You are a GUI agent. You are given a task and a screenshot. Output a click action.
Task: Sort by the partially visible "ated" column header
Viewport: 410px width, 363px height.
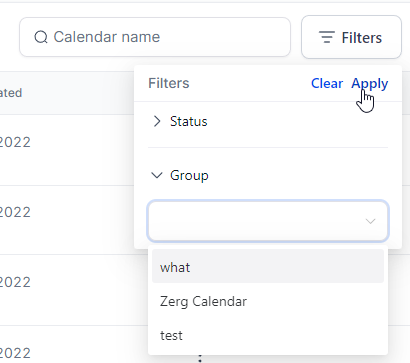point(11,93)
